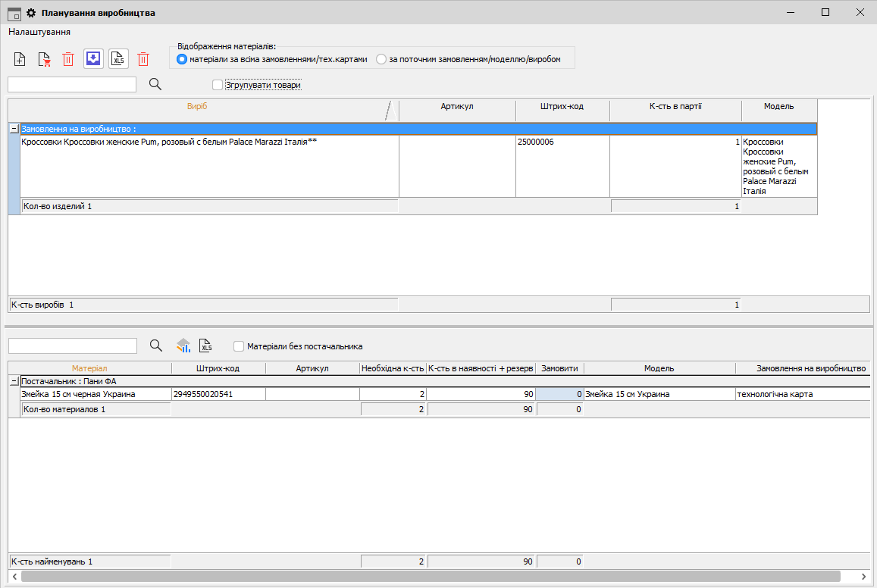Sort materials by 'Штрих-код' column header
Image resolution: width=877 pixels, height=588 pixels.
(x=218, y=368)
